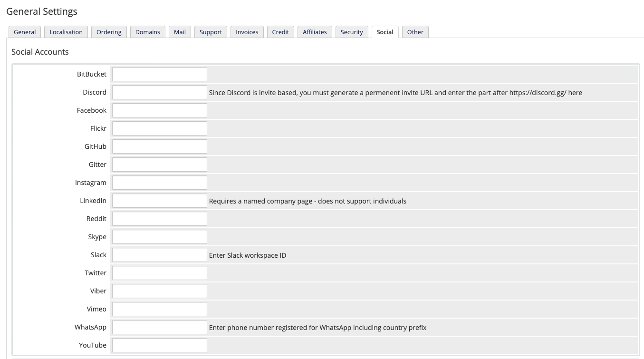644x359 pixels.
Task: Click the Discord permanent invite URL description
Action: click(395, 93)
